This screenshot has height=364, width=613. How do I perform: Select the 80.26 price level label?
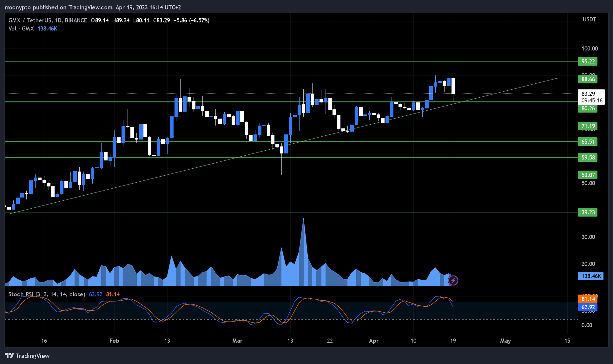pyautogui.click(x=588, y=108)
